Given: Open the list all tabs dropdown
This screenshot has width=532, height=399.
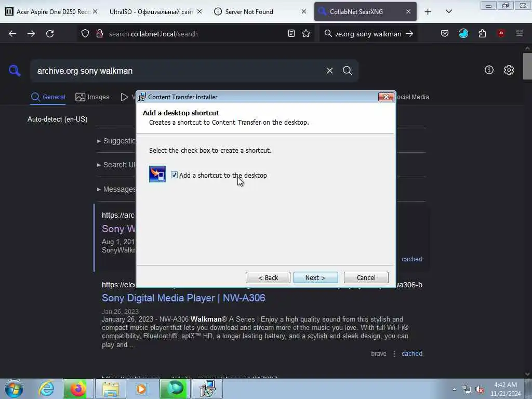Looking at the screenshot, I should tap(448, 11).
